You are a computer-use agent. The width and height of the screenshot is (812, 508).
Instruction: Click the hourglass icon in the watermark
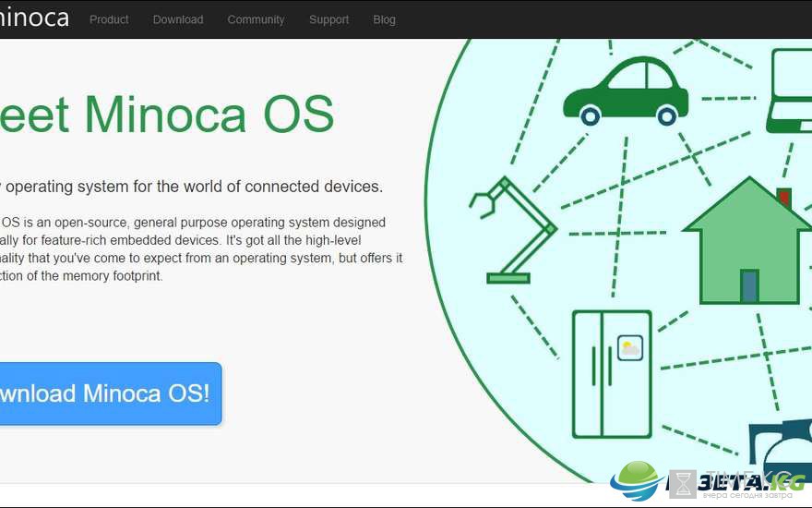(683, 485)
